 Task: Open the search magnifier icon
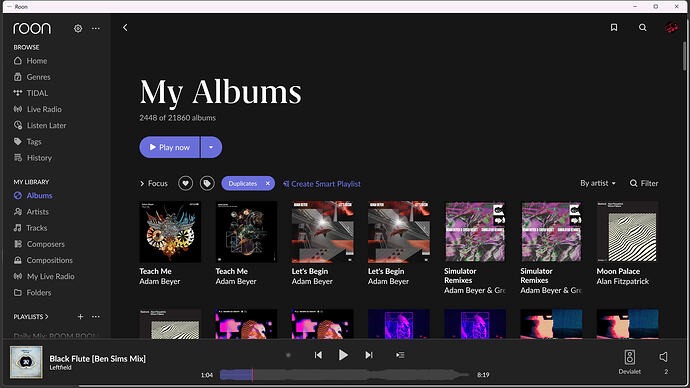[642, 27]
